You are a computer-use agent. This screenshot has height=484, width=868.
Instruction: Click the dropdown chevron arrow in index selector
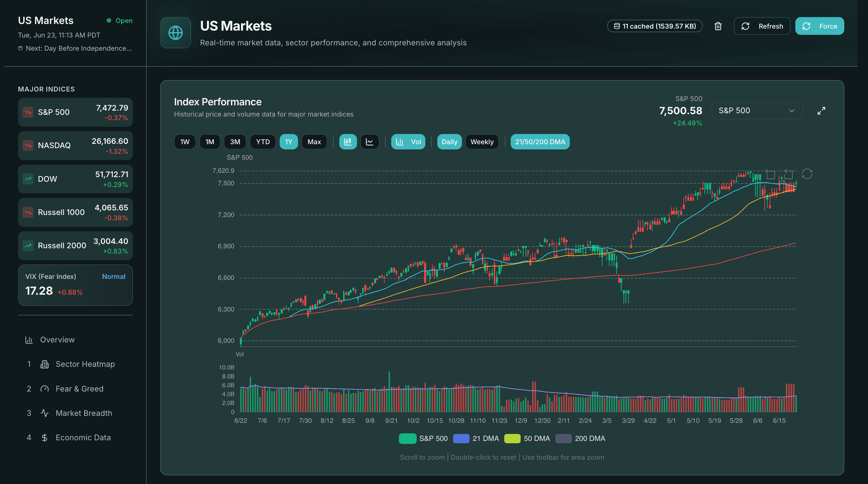point(791,111)
